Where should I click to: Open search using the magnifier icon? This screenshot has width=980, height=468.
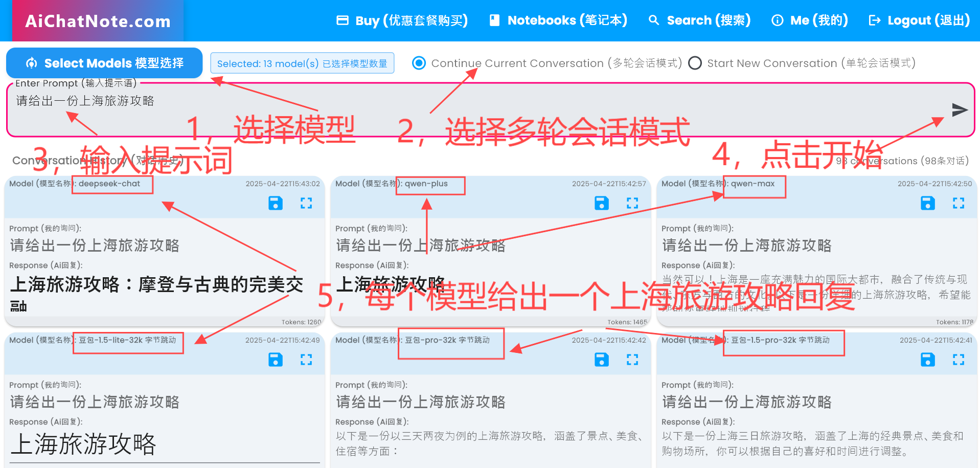[x=654, y=20]
